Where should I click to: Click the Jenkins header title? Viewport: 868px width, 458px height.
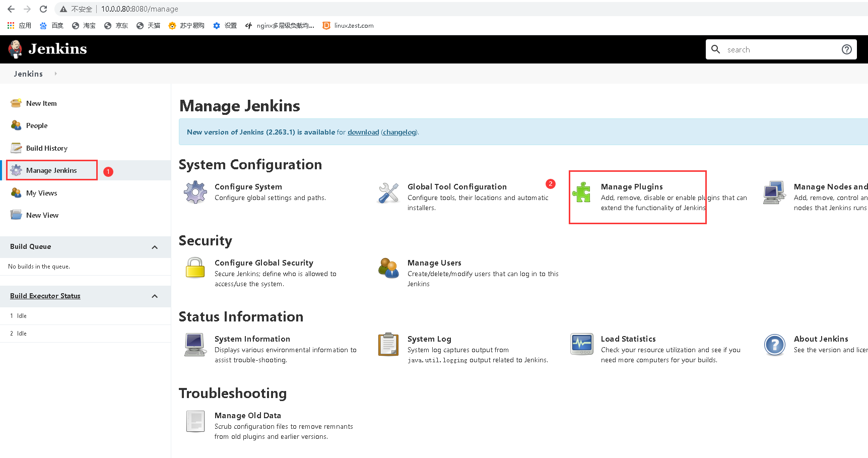(57, 49)
